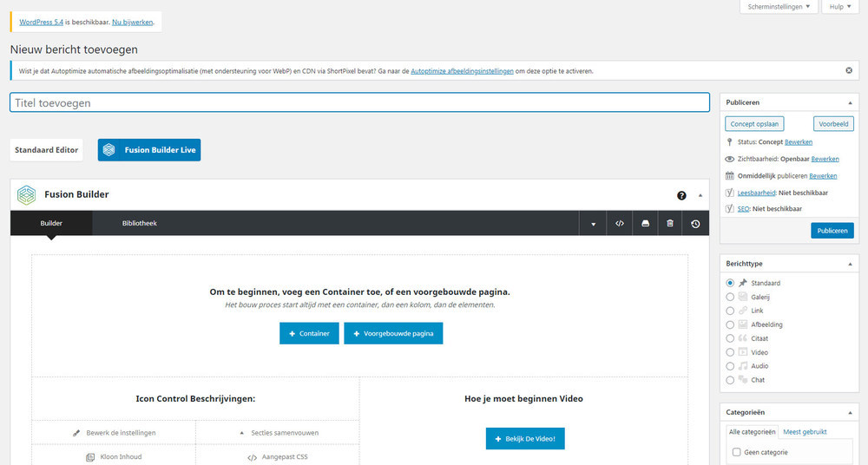
Task: Launch Fusion Builder Live
Action: click(149, 150)
